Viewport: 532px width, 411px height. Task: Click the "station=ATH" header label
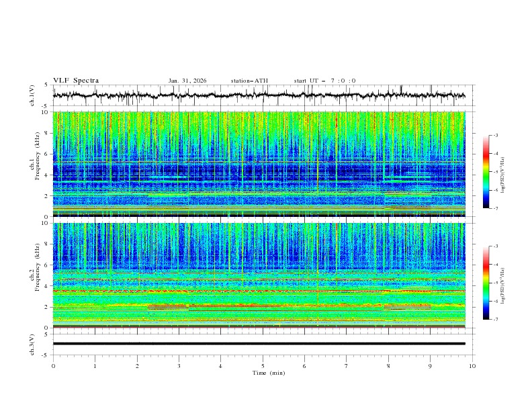click(249, 81)
